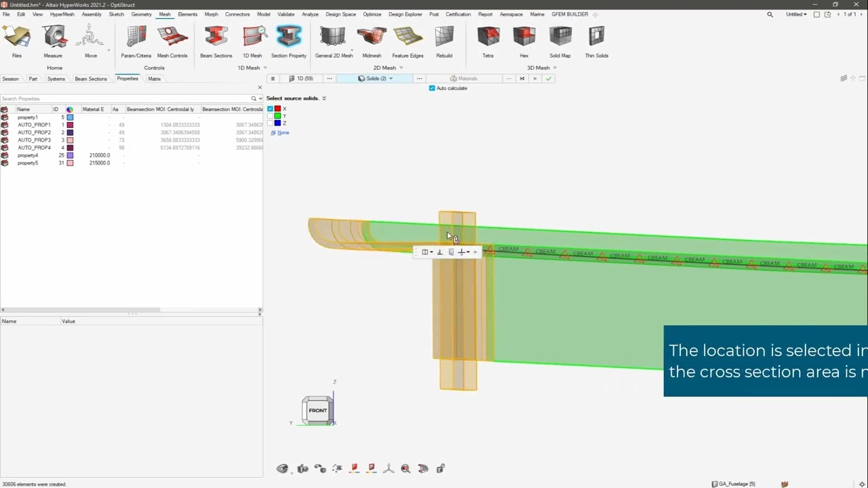The width and height of the screenshot is (868, 488).
Task: Open the Files tool in ribbon
Action: 17,42
